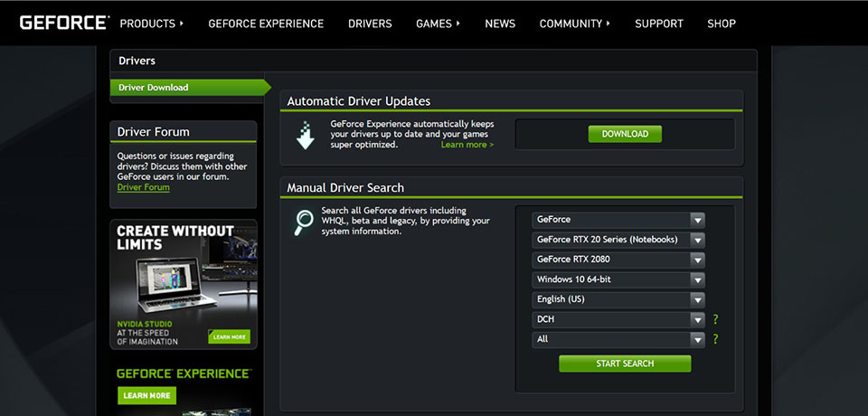
Task: Click Learn More in the NVIDIA Studio banner
Action: pos(229,336)
